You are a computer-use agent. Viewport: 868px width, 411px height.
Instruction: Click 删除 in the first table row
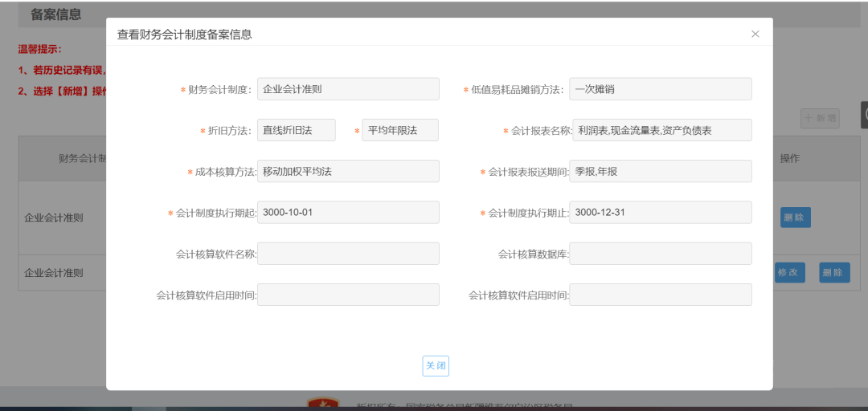[795, 218]
